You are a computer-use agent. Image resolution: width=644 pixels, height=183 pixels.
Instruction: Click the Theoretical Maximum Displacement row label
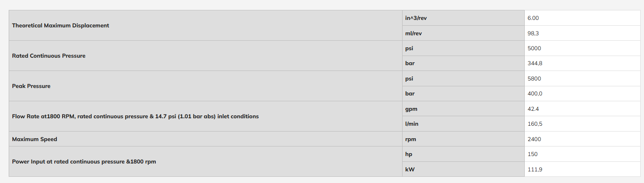pos(60,25)
